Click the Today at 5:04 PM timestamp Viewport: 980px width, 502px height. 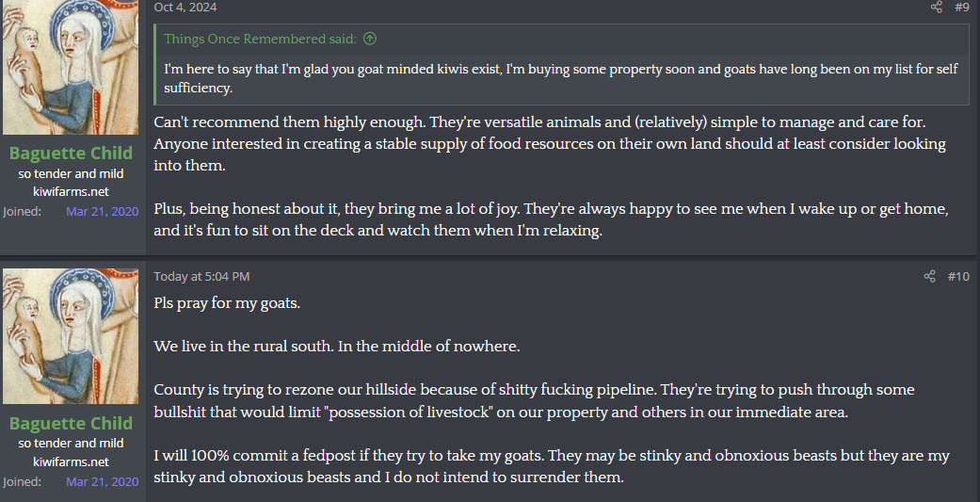tap(201, 276)
